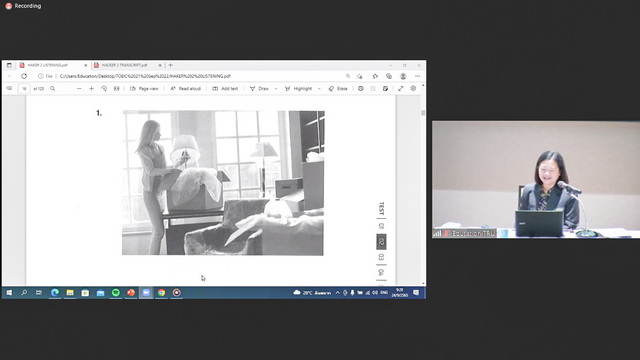Click the PDF zoom in plus icon

tap(91, 89)
